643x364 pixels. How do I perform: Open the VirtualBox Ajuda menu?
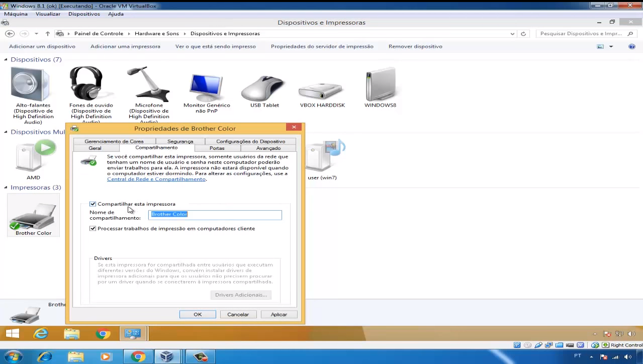click(116, 14)
